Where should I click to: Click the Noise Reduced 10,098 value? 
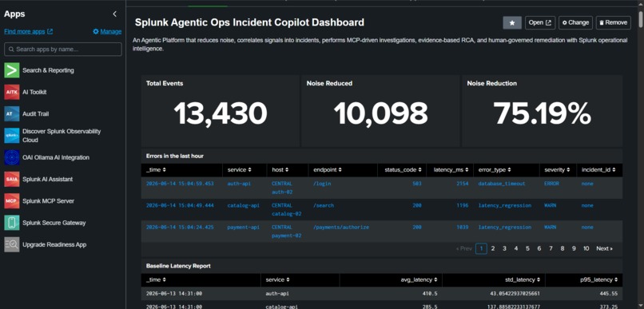pyautogui.click(x=381, y=113)
